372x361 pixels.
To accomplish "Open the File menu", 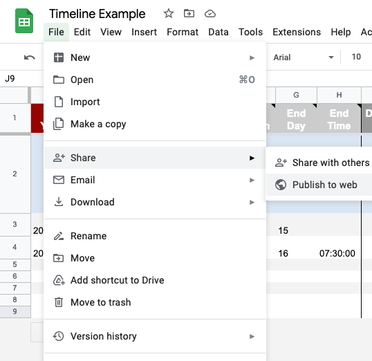I will (x=56, y=32).
